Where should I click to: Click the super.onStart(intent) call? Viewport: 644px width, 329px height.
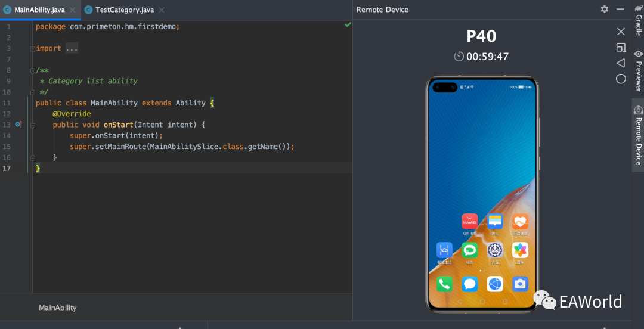pyautogui.click(x=116, y=135)
